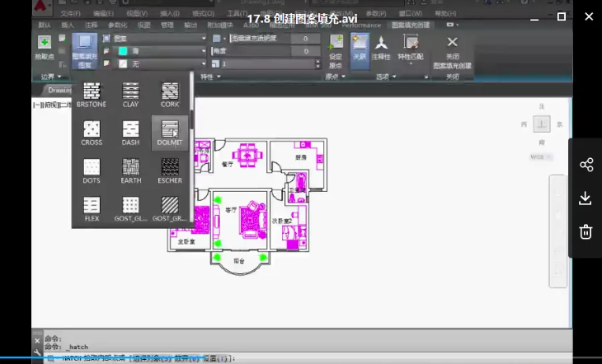Click the Pick Points (拾取点) button
Screen dimensions: 602x364
tap(45, 47)
